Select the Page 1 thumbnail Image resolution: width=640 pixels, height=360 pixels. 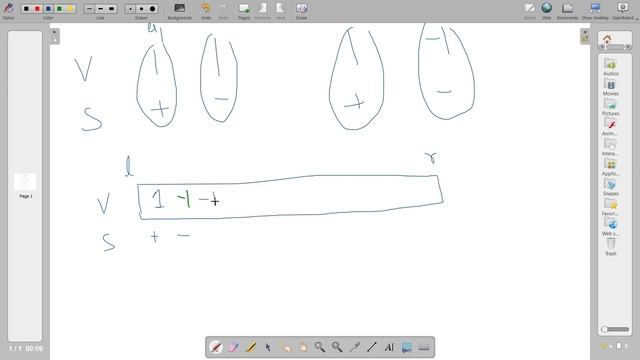click(25, 182)
